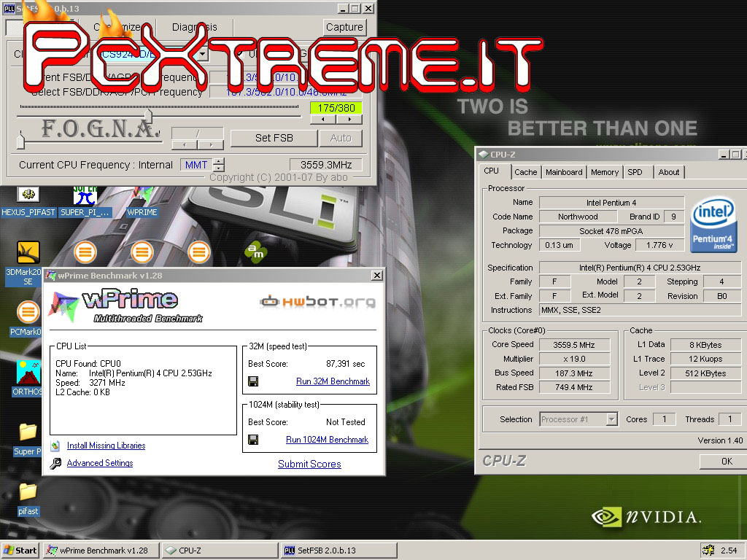Click the lower slider thumb in SetFSB
Viewport: 747px width, 560px height.
click(x=20, y=140)
